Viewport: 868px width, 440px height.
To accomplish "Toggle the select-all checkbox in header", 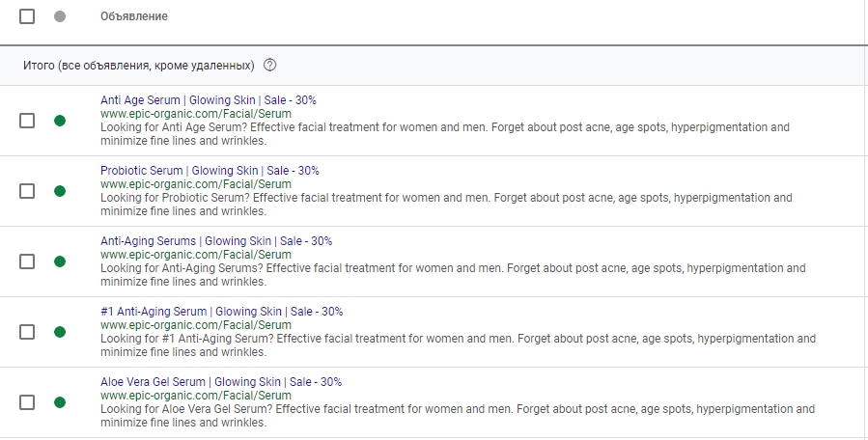I will point(27,16).
